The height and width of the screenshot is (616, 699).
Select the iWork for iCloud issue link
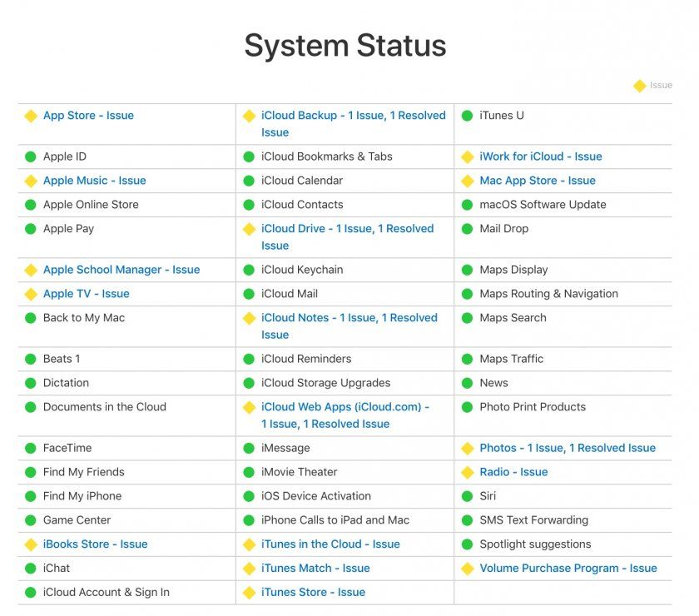[x=540, y=156]
